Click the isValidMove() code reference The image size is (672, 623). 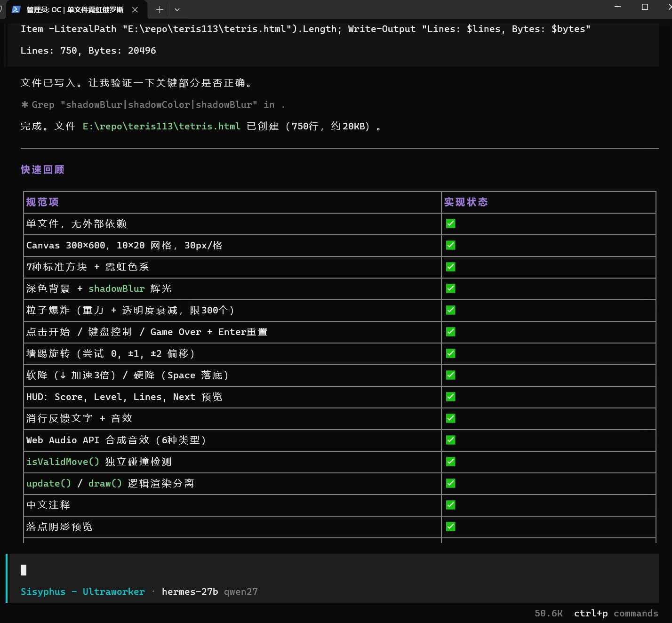63,462
